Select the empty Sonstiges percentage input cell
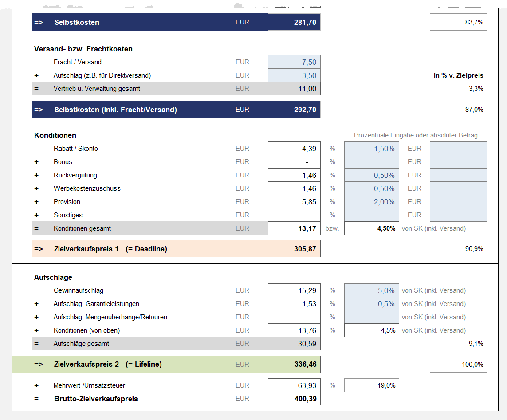This screenshot has width=507, height=420. click(371, 215)
